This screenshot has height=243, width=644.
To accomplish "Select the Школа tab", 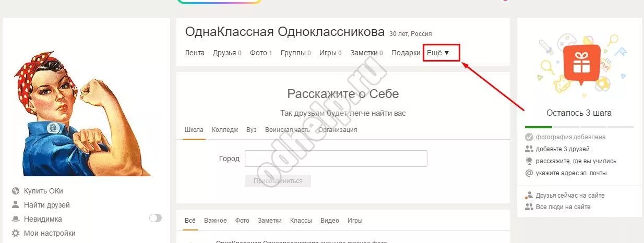I will [194, 130].
